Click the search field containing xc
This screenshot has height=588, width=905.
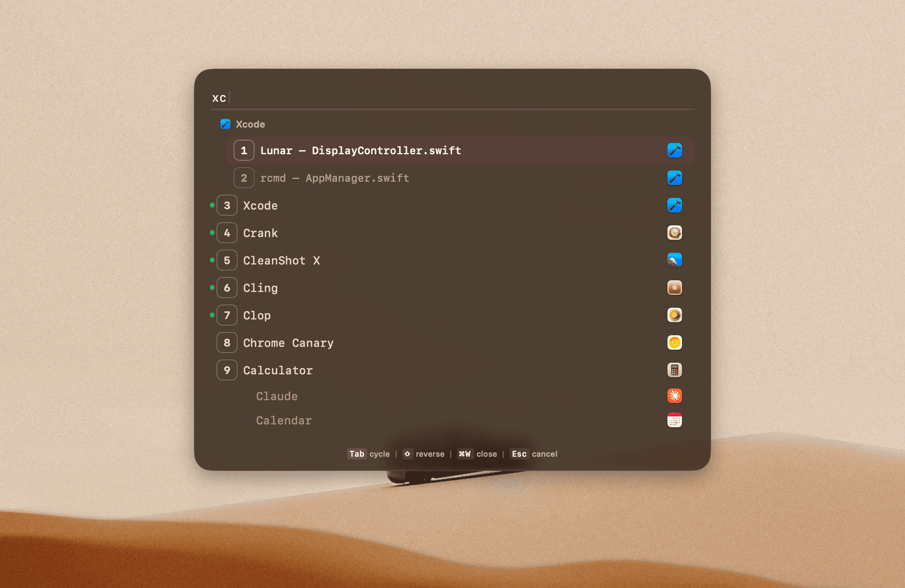pyautogui.click(x=452, y=98)
